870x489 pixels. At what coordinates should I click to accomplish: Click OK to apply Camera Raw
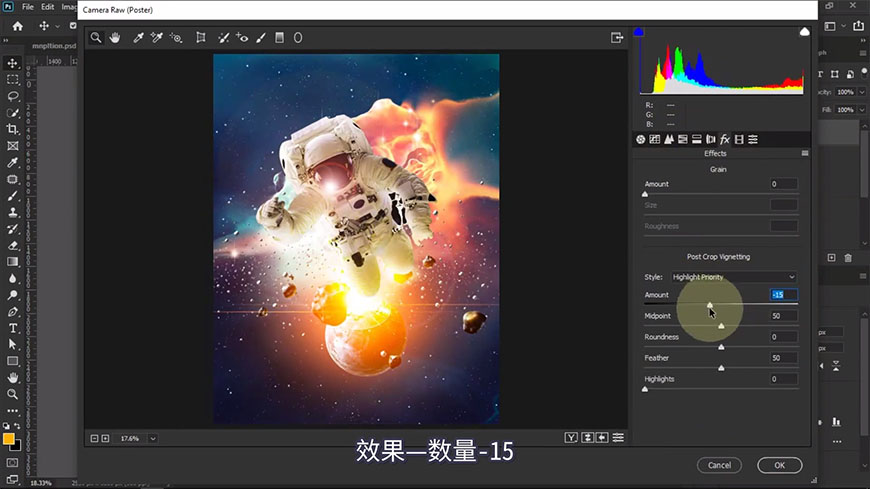coord(780,465)
